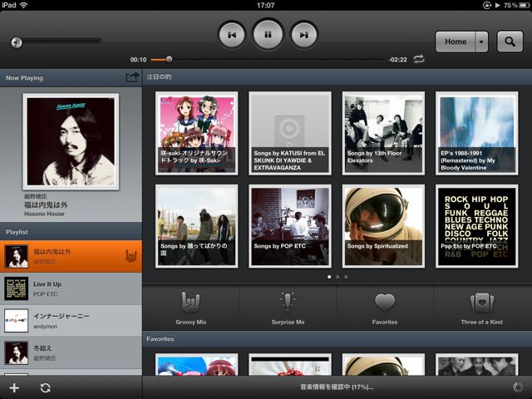Play インナージャーニー by andymori
The width and height of the screenshot is (532, 399).
coord(71,321)
